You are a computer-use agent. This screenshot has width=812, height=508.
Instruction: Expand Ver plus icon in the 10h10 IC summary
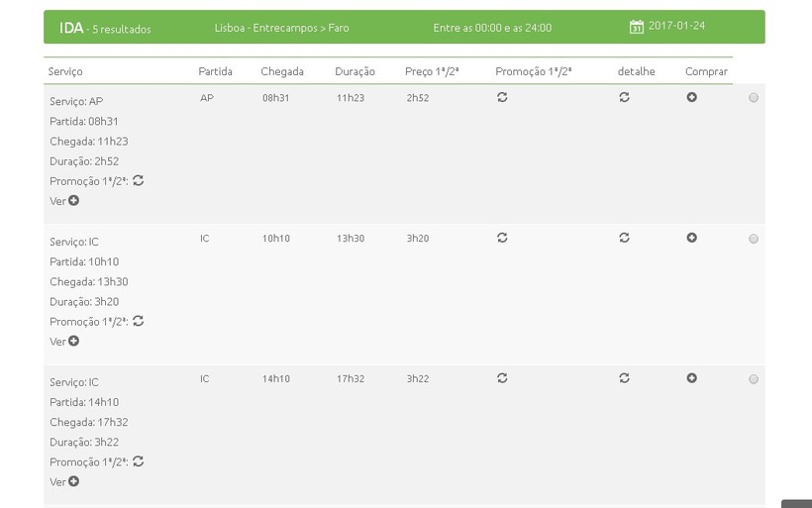[73, 341]
